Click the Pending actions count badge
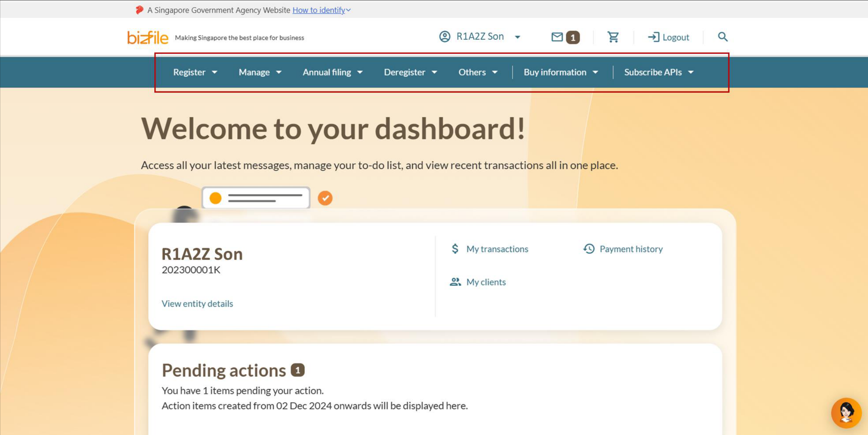 (297, 370)
